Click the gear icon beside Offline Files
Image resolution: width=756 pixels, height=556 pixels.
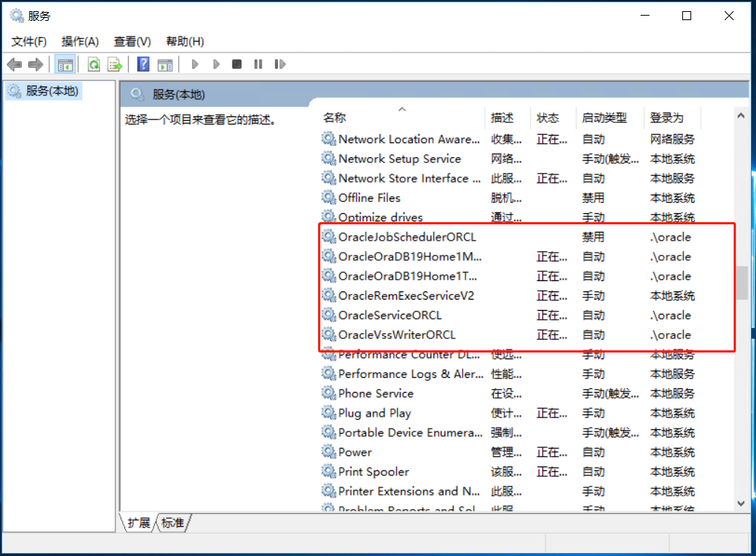tap(328, 198)
